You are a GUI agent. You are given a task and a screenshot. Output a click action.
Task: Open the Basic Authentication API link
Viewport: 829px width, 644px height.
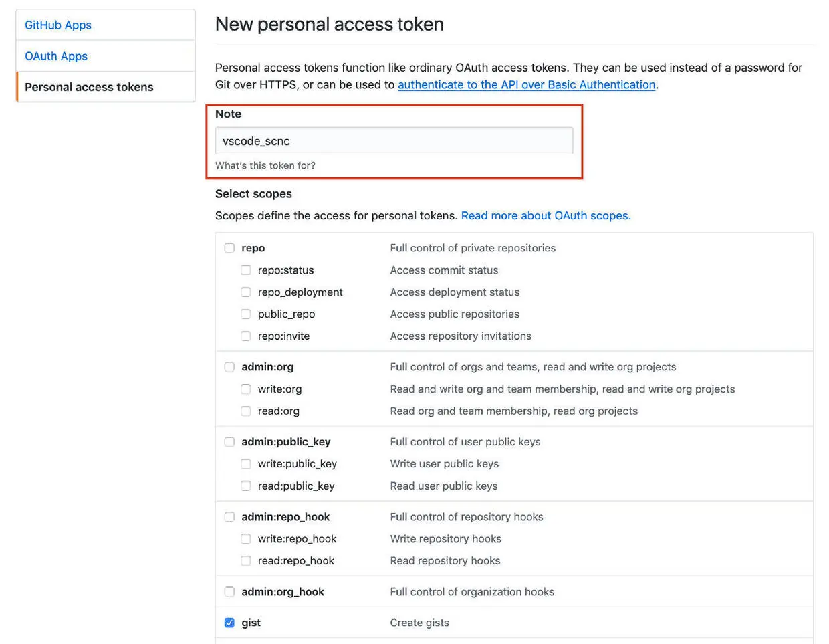(526, 85)
